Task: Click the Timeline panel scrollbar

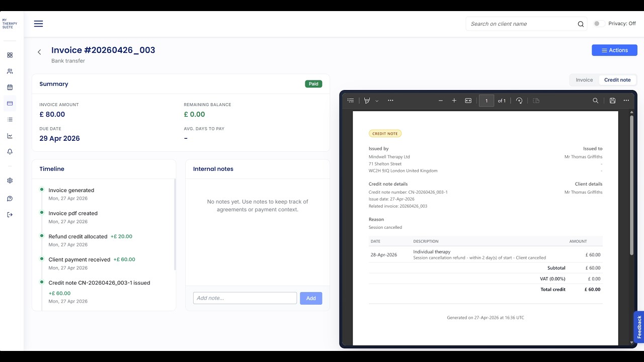Action: [x=175, y=225]
